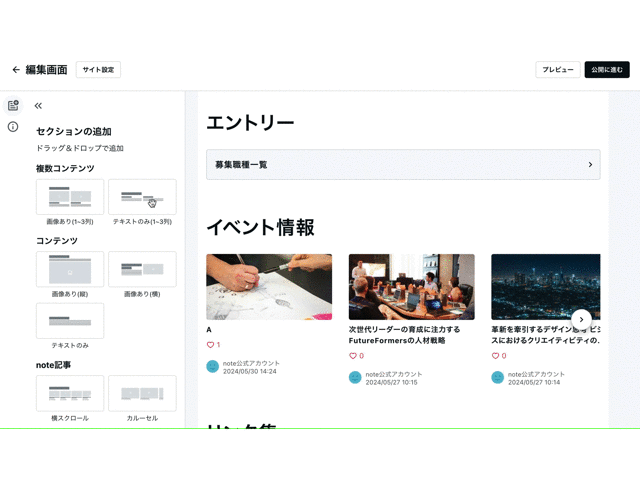Click the 公開に進む button
The height and width of the screenshot is (480, 640).
[607, 70]
